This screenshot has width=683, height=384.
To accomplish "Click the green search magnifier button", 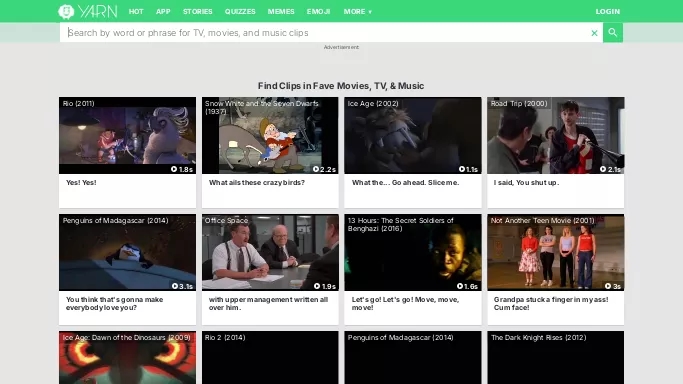I will tap(612, 33).
